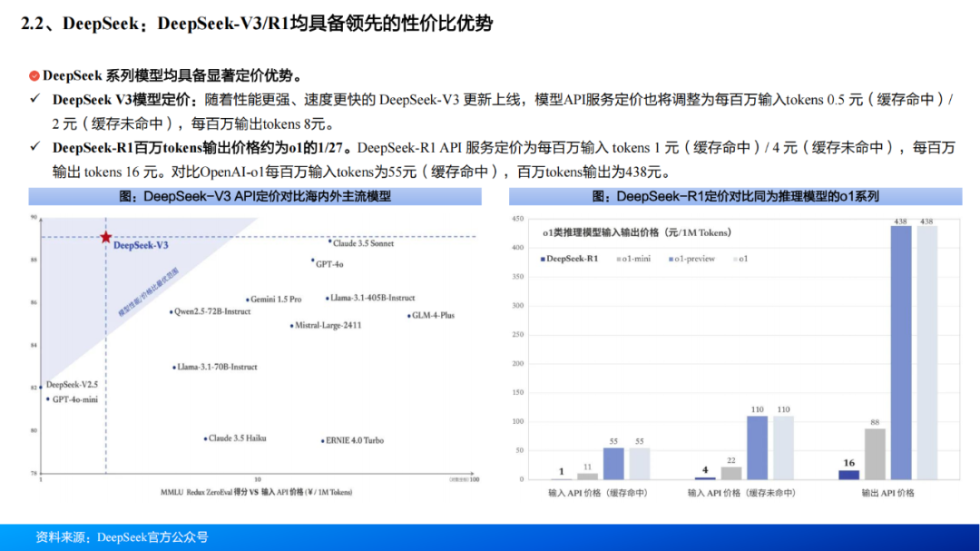The height and width of the screenshot is (551, 980).
Task: Select the "Qwen2.5-72B-Instruct" label
Action: click(x=212, y=311)
